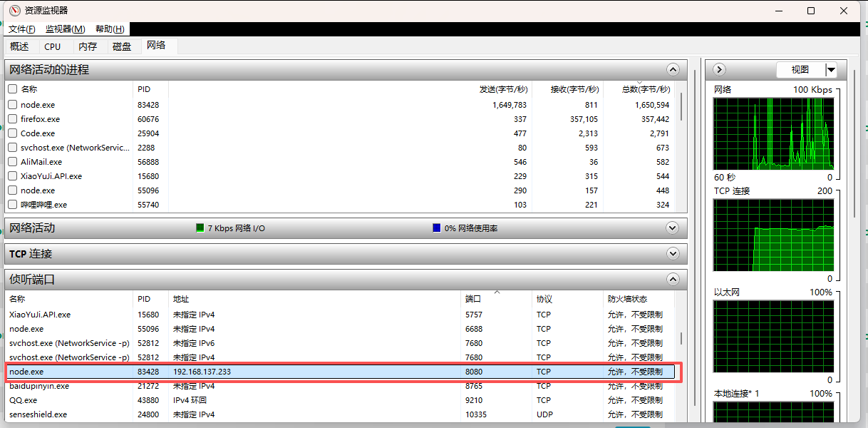The height and width of the screenshot is (428, 868).
Task: Select the baidupinyin.exe port 8765 row
Action: point(341,386)
